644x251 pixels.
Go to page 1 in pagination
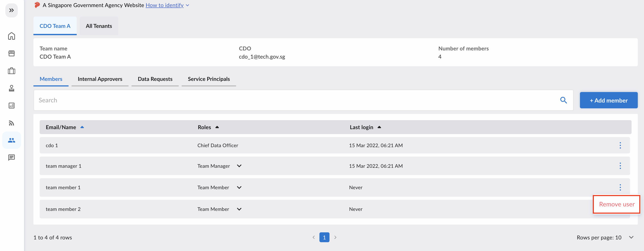[324, 237]
